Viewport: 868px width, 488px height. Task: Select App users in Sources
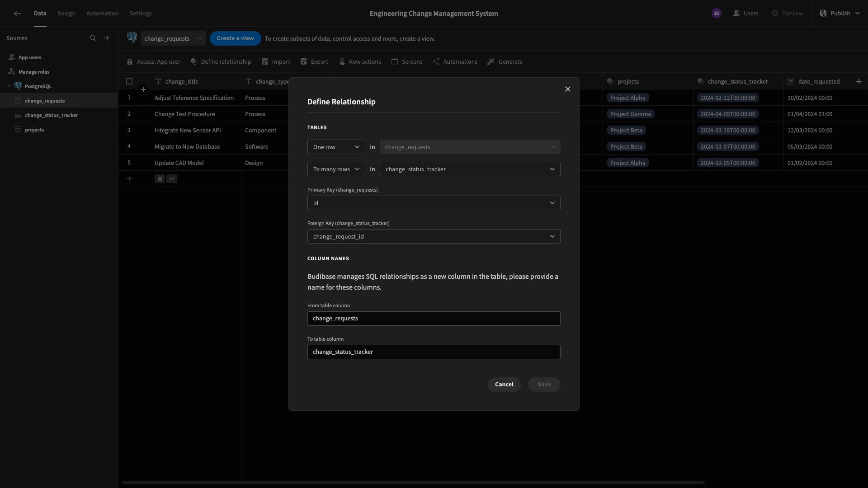click(x=59, y=57)
